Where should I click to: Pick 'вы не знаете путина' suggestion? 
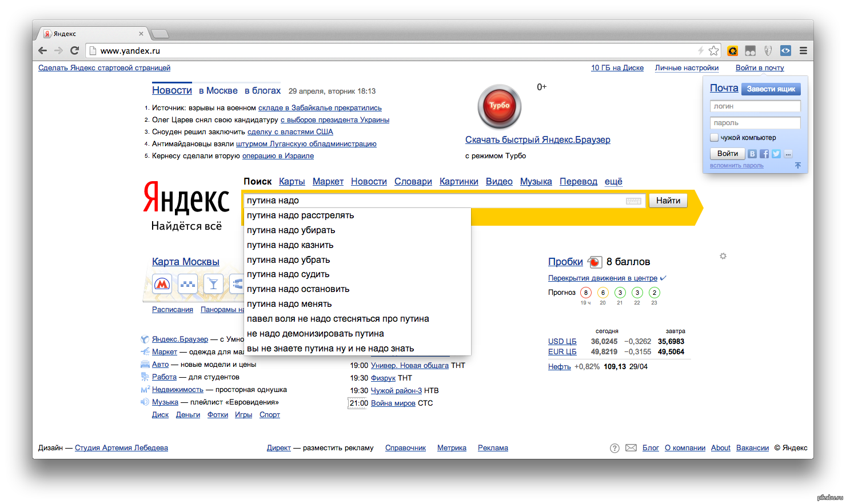tap(358, 349)
